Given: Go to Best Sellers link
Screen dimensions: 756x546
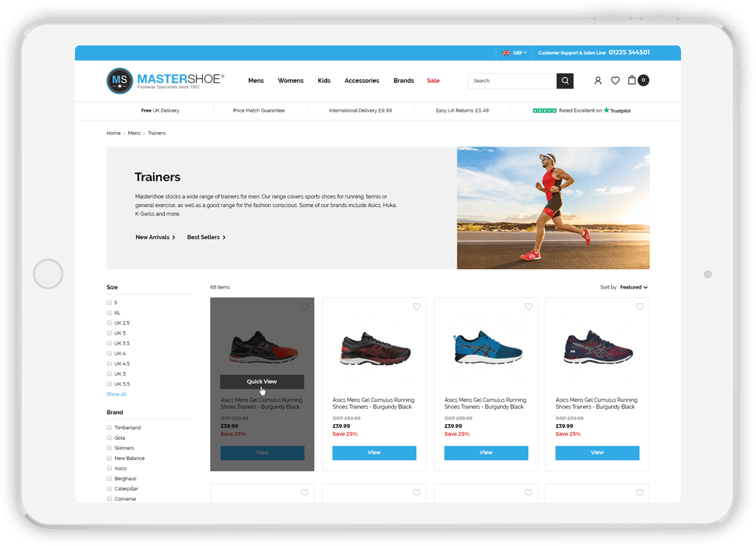Looking at the screenshot, I should tap(206, 237).
